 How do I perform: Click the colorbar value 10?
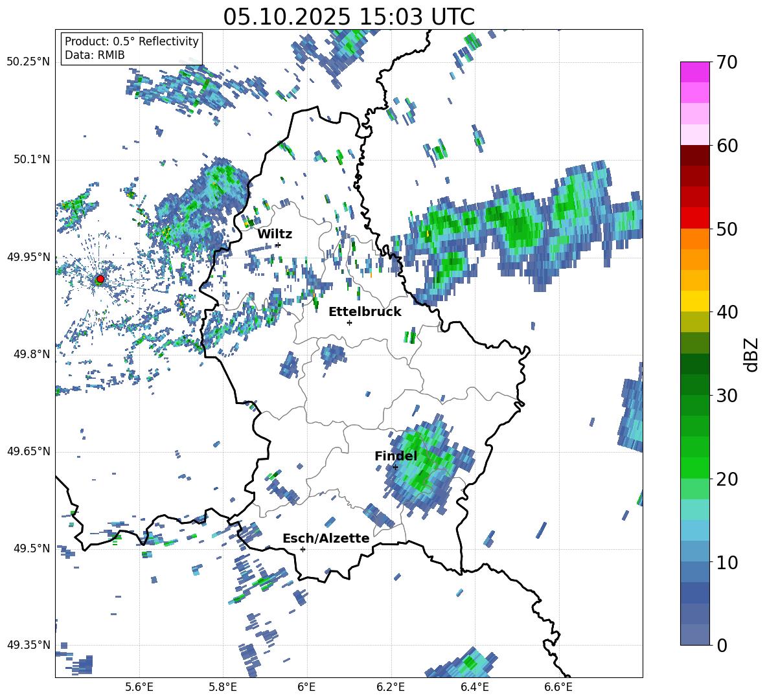click(727, 563)
